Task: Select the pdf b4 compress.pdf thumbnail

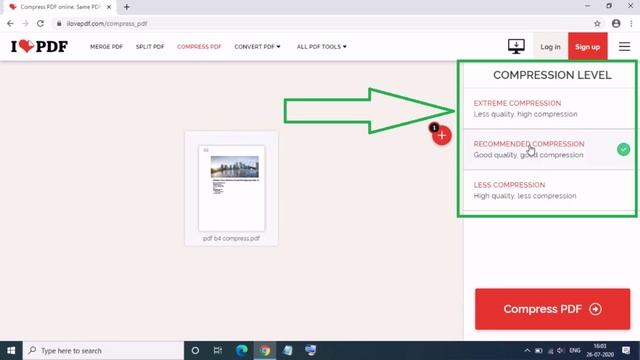Action: pos(231,188)
